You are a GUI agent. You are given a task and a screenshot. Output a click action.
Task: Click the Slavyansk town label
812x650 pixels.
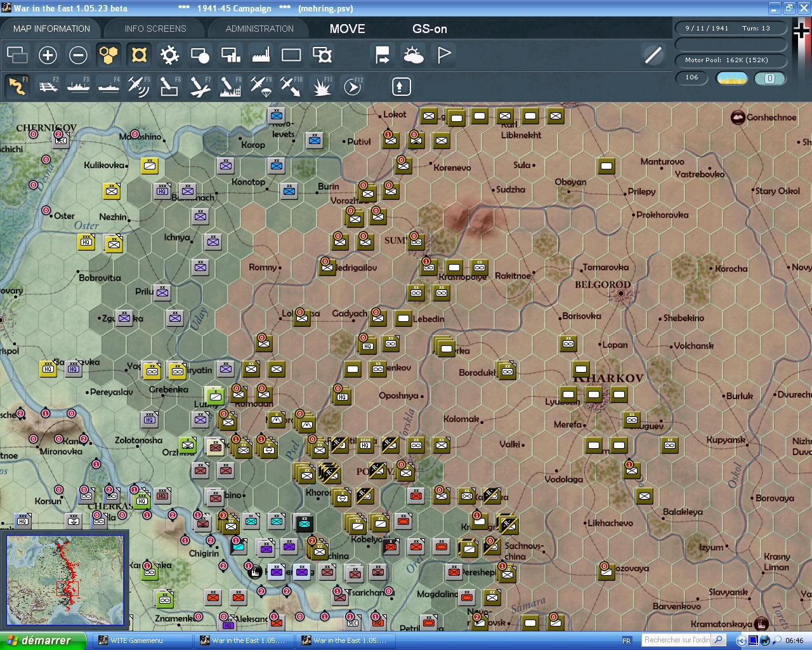click(728, 592)
